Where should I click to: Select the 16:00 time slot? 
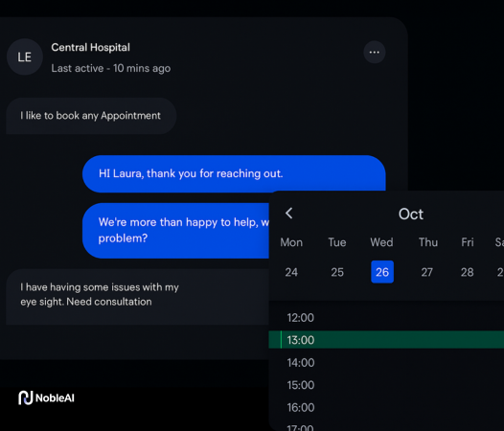tap(386, 408)
